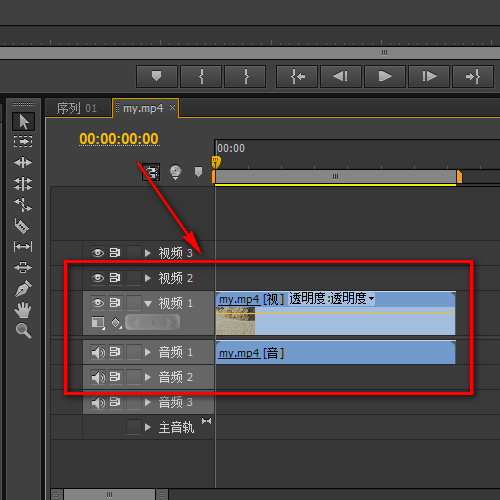Add an unnumbered marker in timeline header
The height and width of the screenshot is (500, 500).
(x=198, y=172)
